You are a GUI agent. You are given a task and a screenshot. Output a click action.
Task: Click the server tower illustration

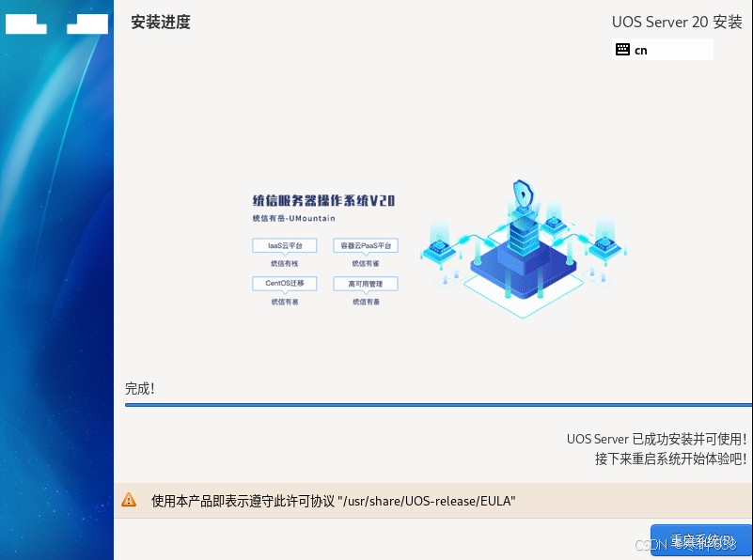524,249
